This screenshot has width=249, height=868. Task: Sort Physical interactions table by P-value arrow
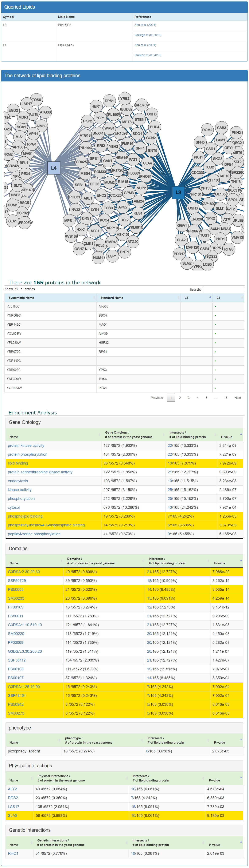241,777
